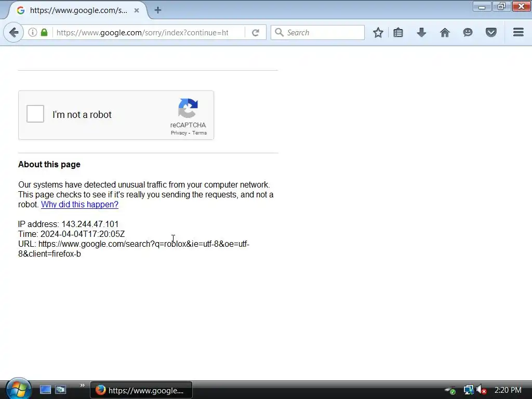532x399 pixels.
Task: Minimize the Firefox window
Action: coord(482,6)
